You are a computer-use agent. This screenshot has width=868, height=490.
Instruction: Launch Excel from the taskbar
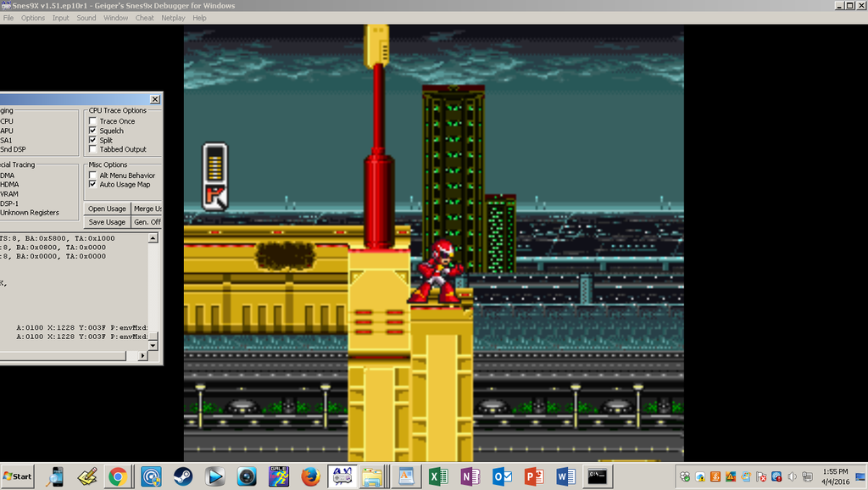pos(438,476)
